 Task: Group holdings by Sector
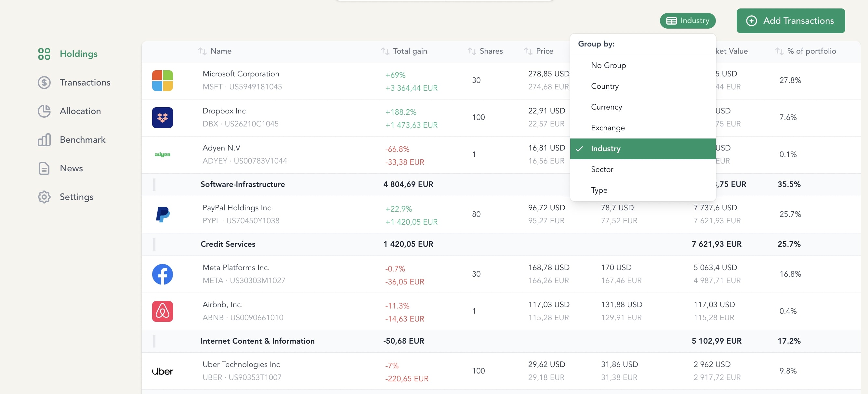643,170
